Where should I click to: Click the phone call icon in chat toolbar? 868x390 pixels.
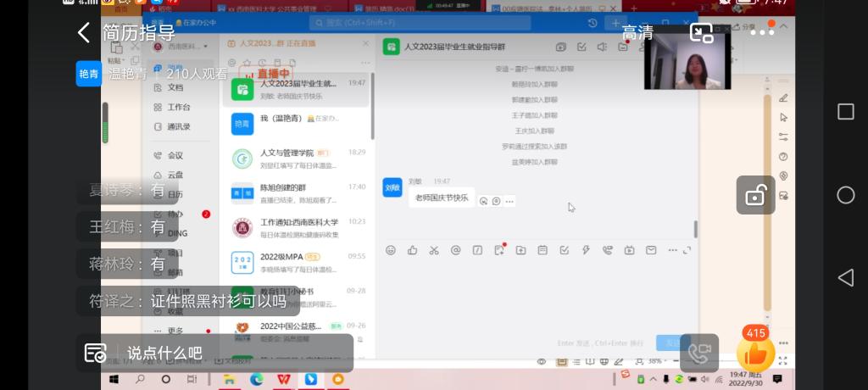pyautogui.click(x=607, y=250)
